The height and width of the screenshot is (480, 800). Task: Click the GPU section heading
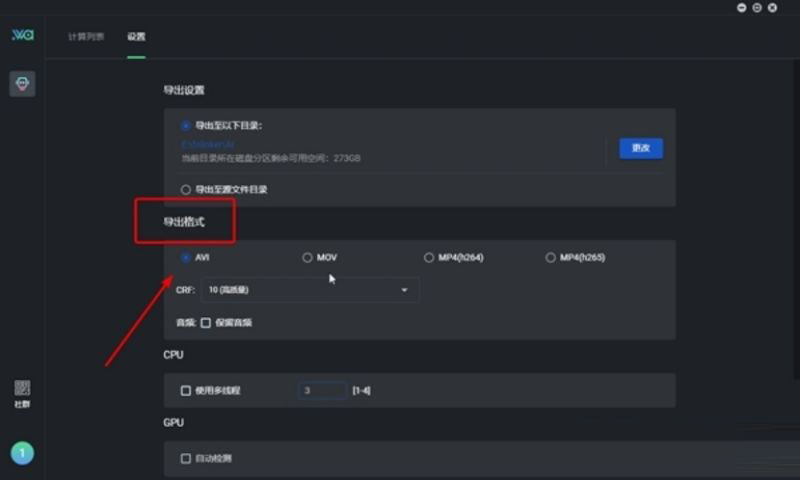(173, 423)
